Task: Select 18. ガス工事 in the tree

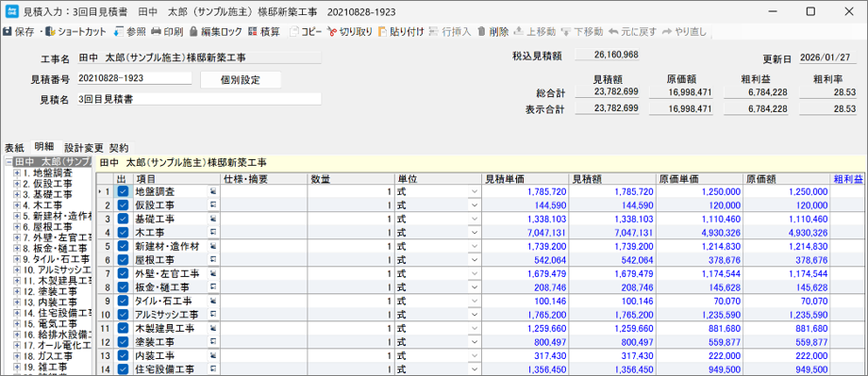Action: click(47, 355)
